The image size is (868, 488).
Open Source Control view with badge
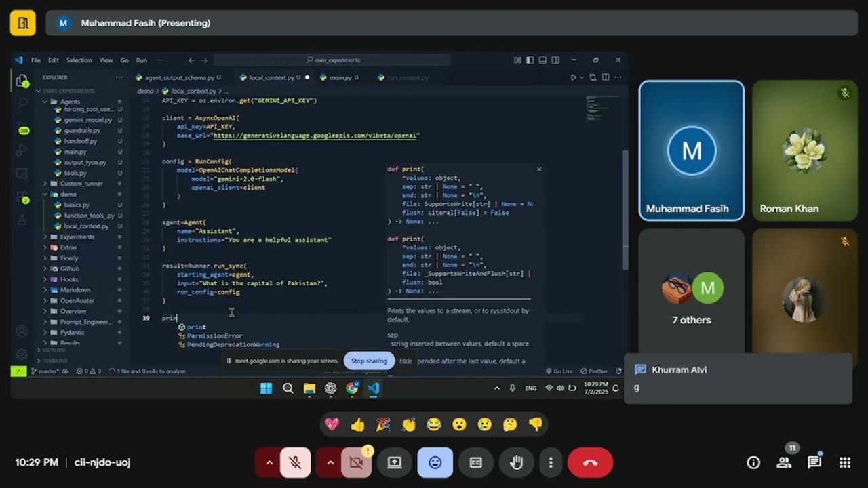pyautogui.click(x=22, y=127)
